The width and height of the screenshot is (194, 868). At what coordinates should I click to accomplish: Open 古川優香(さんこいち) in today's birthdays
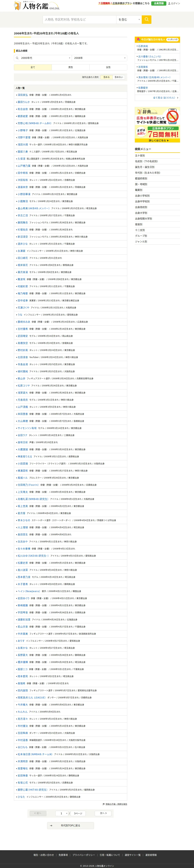149,57
